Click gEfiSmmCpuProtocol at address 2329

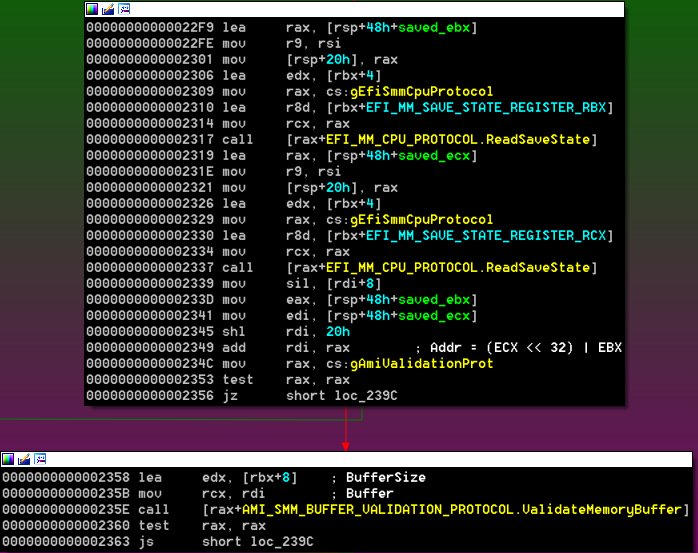pos(422,220)
